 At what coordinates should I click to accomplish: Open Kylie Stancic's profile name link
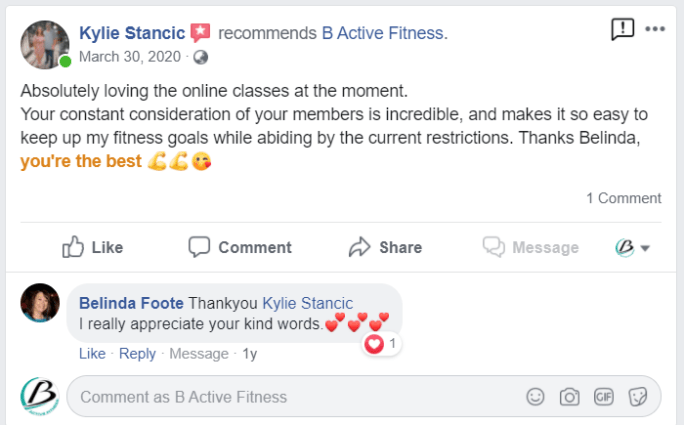click(x=132, y=33)
